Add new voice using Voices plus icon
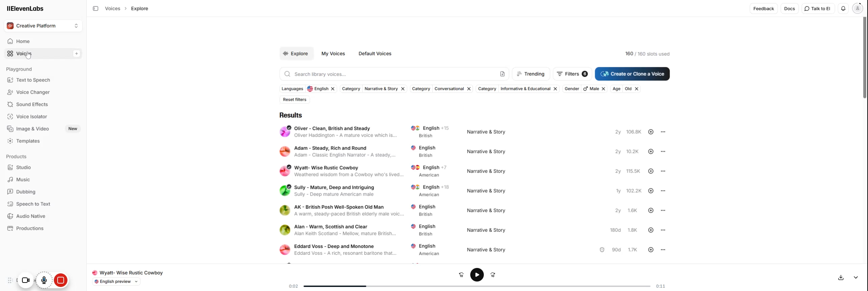The width and height of the screenshot is (868, 291). coord(76,54)
